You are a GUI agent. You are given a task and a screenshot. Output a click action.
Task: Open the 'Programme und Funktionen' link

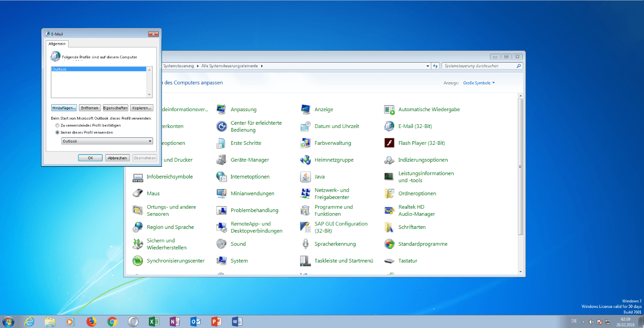[334, 210]
